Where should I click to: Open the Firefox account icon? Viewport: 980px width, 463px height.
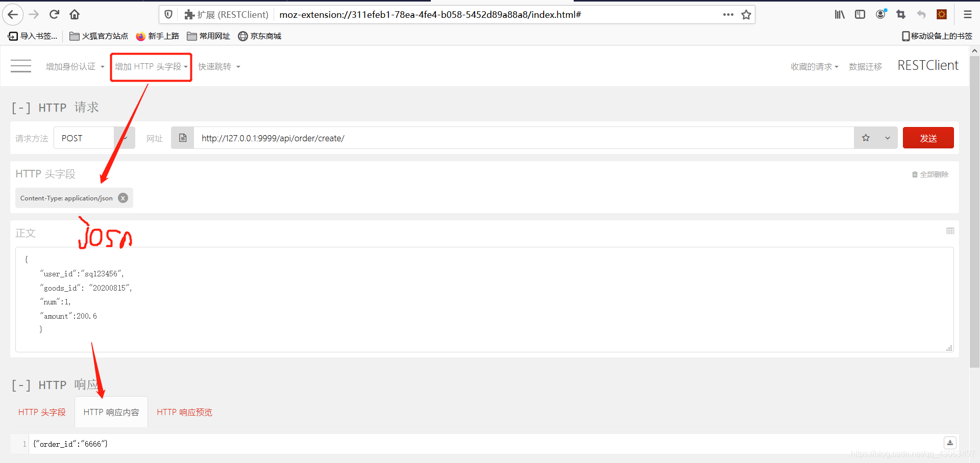(x=881, y=15)
